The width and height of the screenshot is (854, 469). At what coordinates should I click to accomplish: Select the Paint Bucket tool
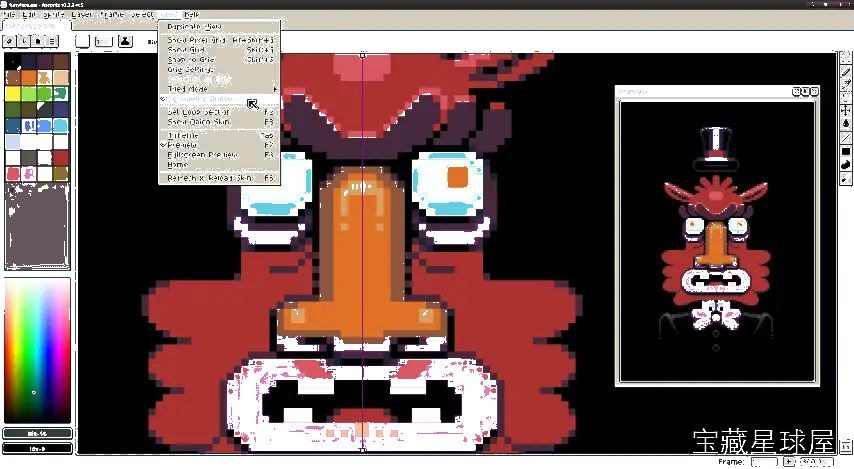[x=846, y=124]
